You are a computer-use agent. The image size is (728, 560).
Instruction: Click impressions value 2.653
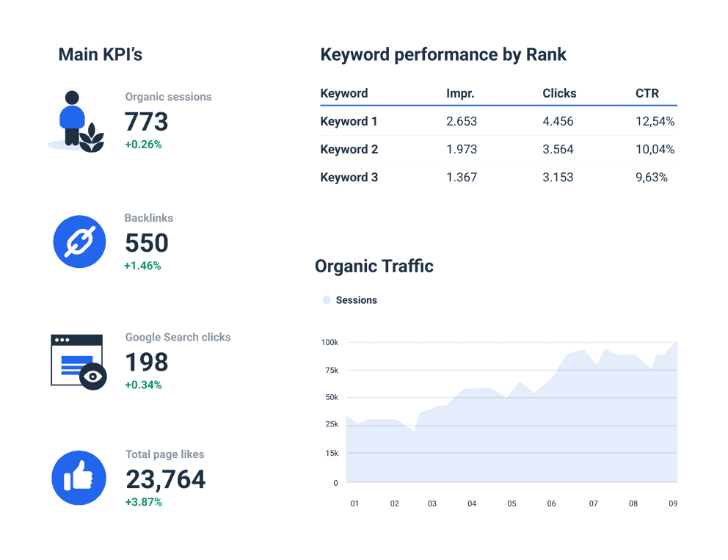(x=462, y=121)
